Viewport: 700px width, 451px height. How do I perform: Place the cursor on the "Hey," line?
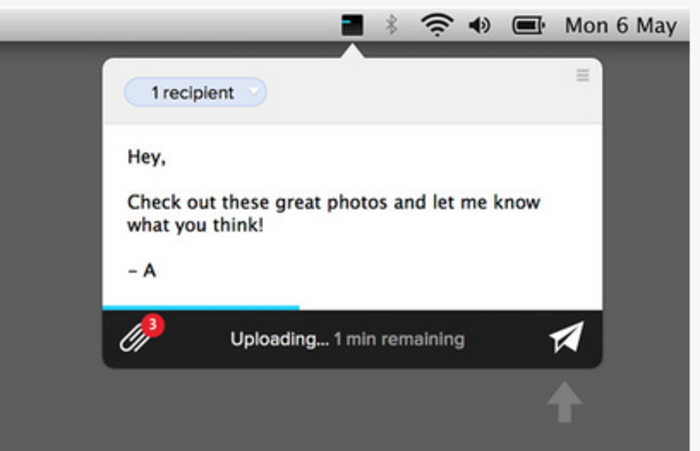[146, 157]
